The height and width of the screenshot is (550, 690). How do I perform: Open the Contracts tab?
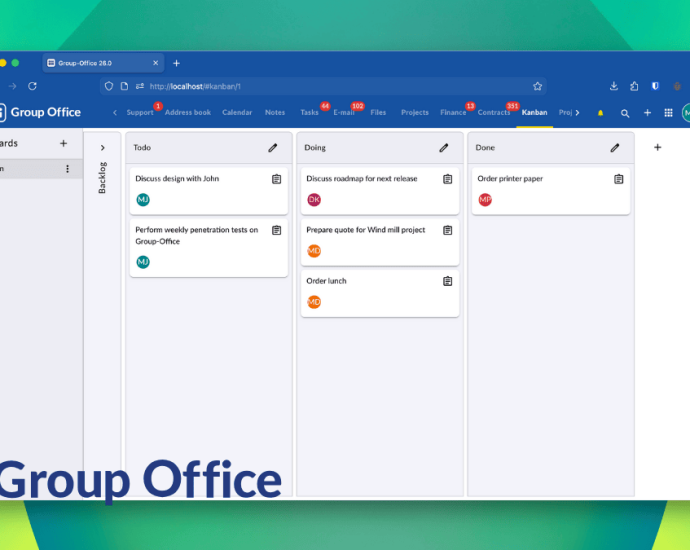pyautogui.click(x=494, y=113)
